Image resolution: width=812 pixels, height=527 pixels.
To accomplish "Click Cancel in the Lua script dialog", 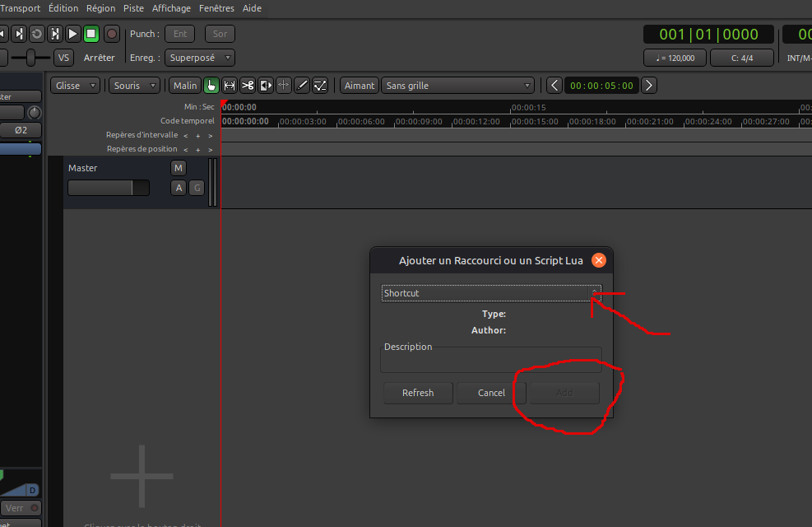I will 491,393.
